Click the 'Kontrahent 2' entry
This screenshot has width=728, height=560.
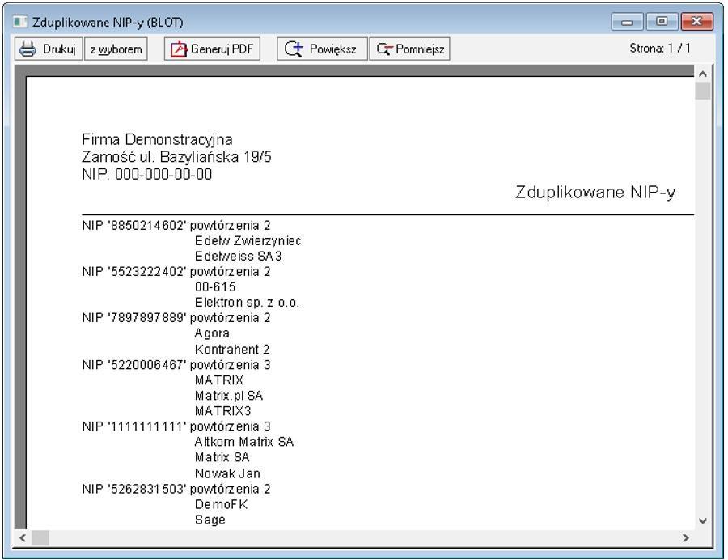[x=231, y=349]
